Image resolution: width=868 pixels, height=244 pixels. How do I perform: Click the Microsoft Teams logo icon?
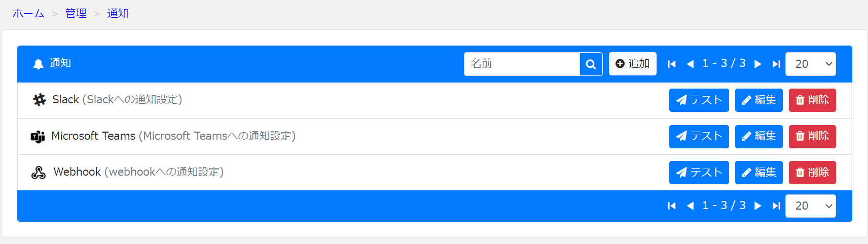(38, 137)
